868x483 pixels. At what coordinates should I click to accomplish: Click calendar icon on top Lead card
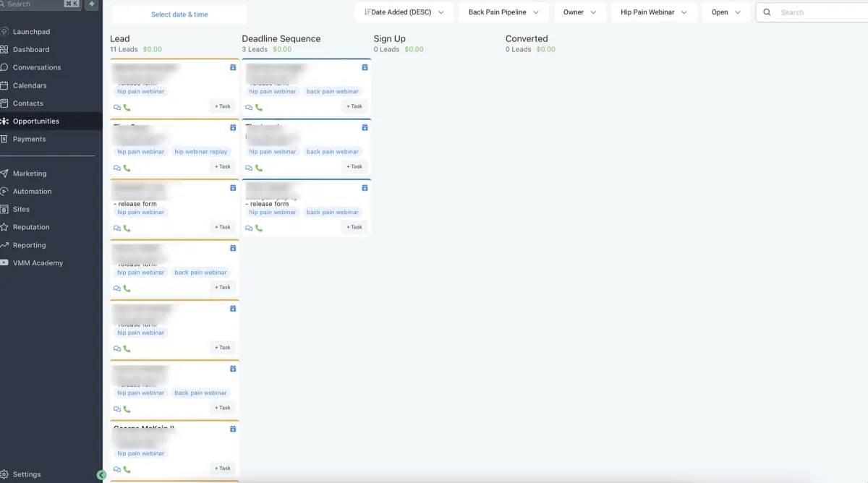point(233,67)
